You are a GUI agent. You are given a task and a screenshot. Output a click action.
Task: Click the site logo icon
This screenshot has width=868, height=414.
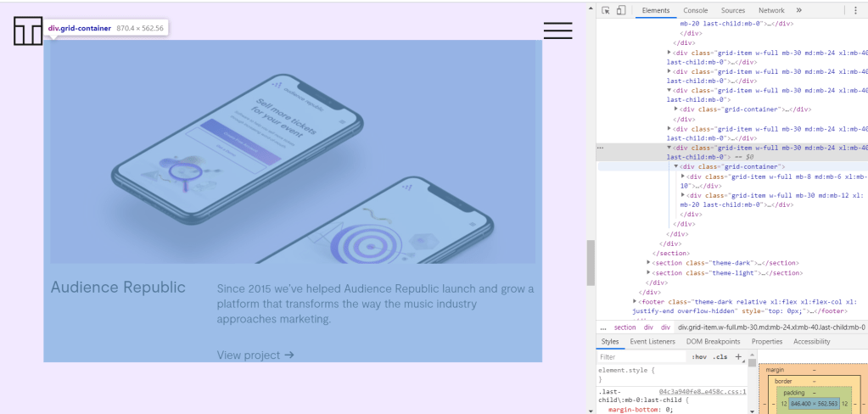[27, 31]
